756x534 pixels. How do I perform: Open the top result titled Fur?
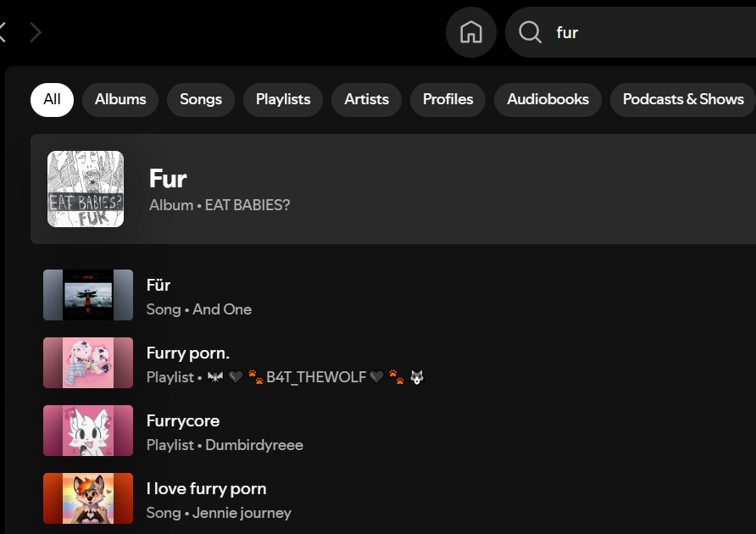point(168,179)
